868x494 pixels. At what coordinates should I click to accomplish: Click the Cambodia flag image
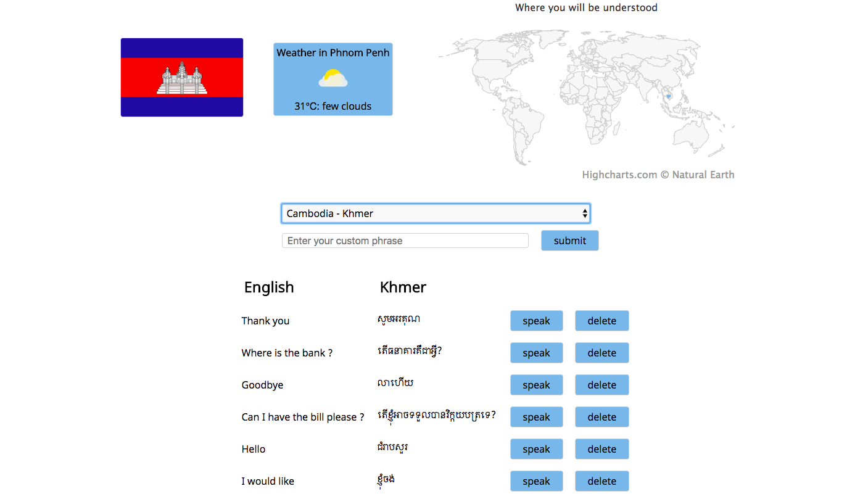tap(182, 77)
